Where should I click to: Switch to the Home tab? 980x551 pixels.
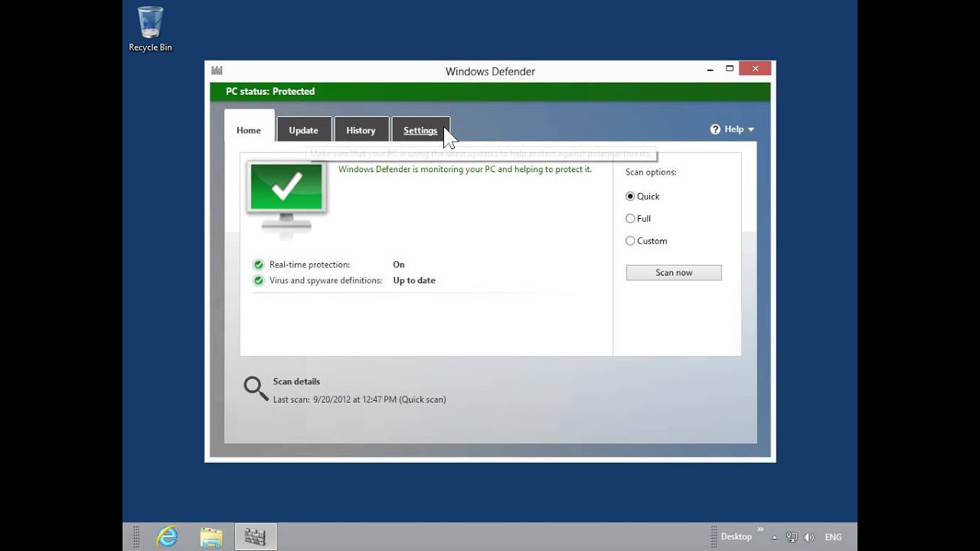(x=249, y=130)
